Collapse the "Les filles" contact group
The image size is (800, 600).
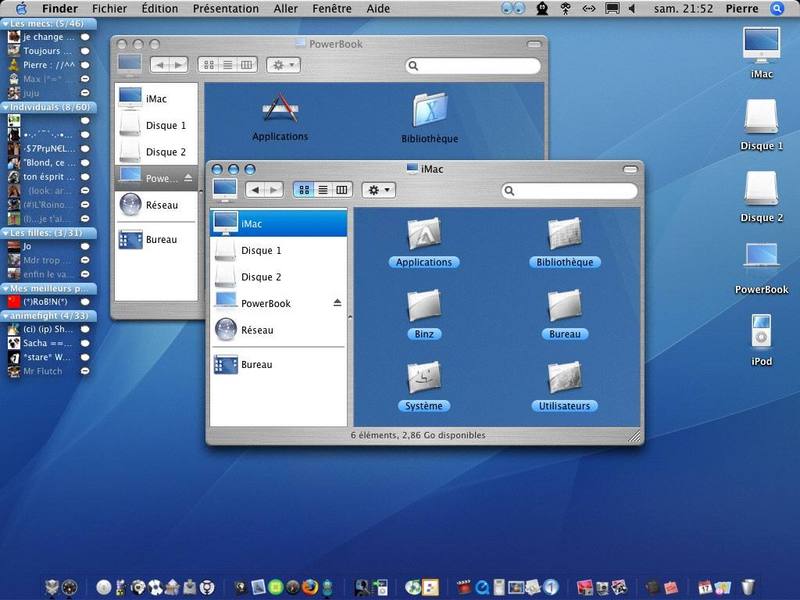pyautogui.click(x=6, y=233)
